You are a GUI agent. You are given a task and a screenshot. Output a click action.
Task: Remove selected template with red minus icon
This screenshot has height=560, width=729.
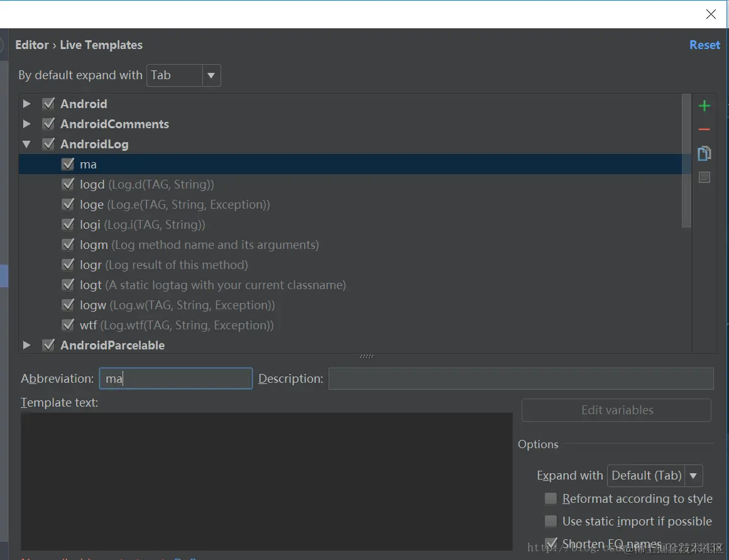(x=704, y=129)
